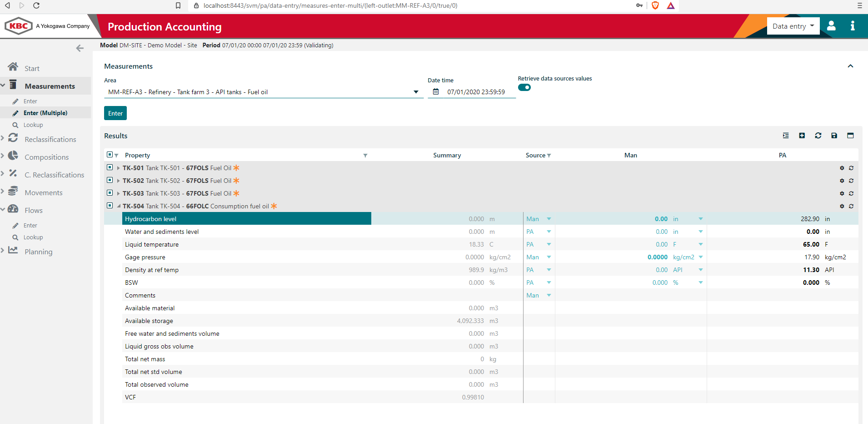Click the refresh results toolbar icon
The image size is (868, 424).
coord(818,136)
